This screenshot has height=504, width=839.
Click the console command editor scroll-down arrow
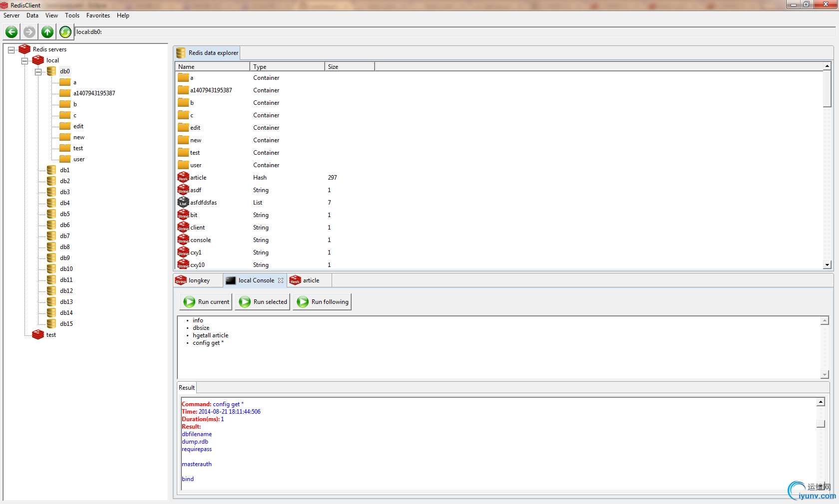(825, 375)
